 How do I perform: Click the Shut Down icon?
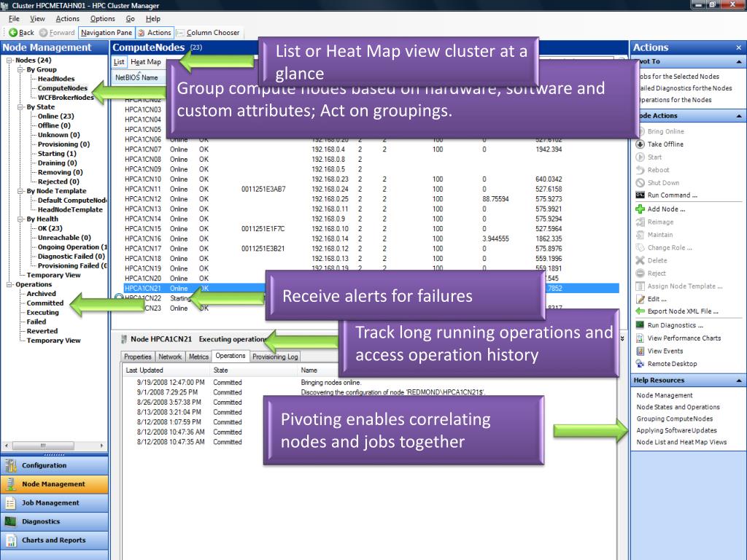[640, 182]
